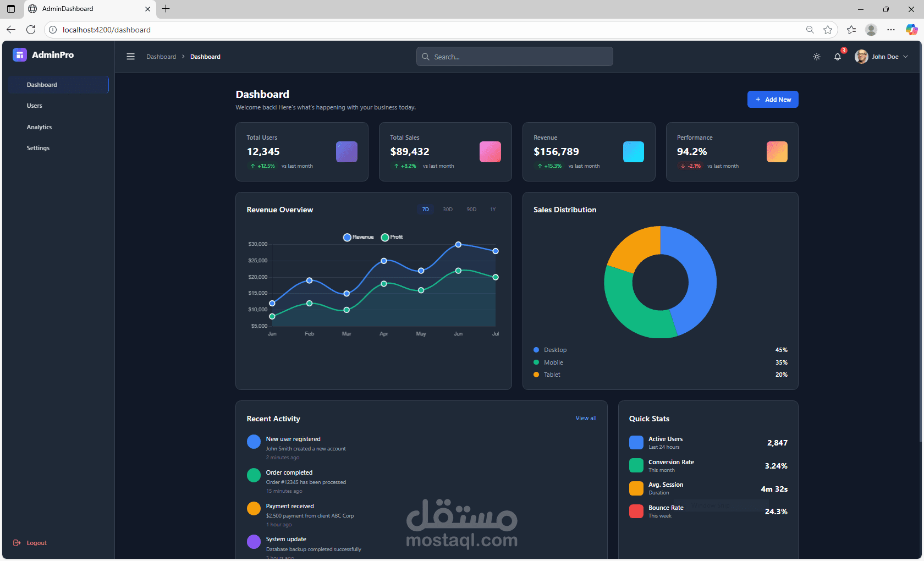
Task: Click the Profit data point for Apr
Action: tap(384, 284)
